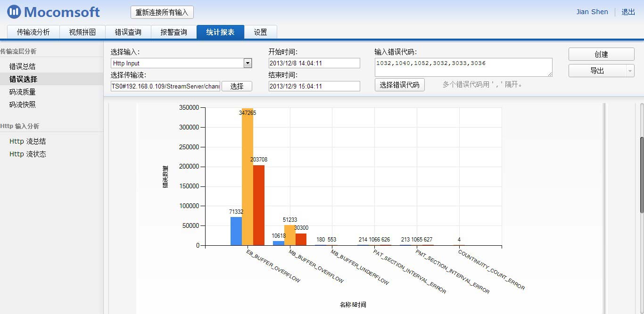Expand the 导出 button dropdown arrow
The width and height of the screenshot is (644, 314).
tap(630, 72)
